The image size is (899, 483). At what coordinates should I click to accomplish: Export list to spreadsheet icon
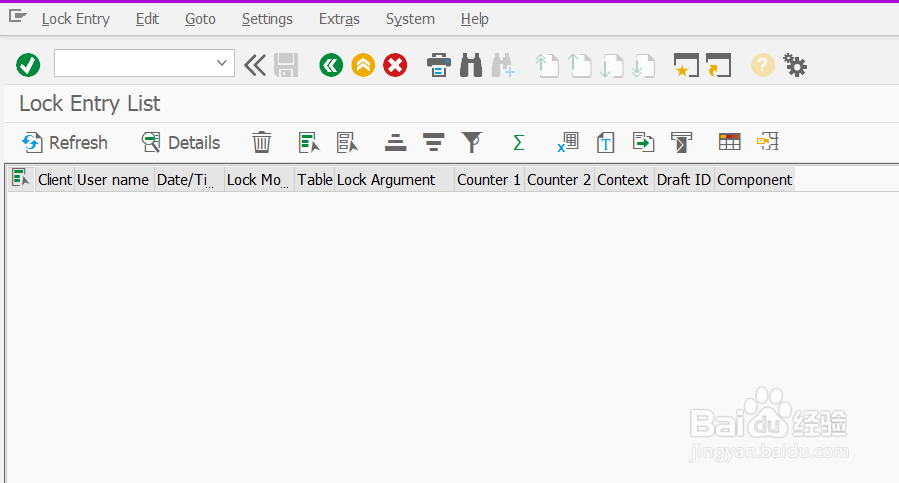[x=568, y=142]
